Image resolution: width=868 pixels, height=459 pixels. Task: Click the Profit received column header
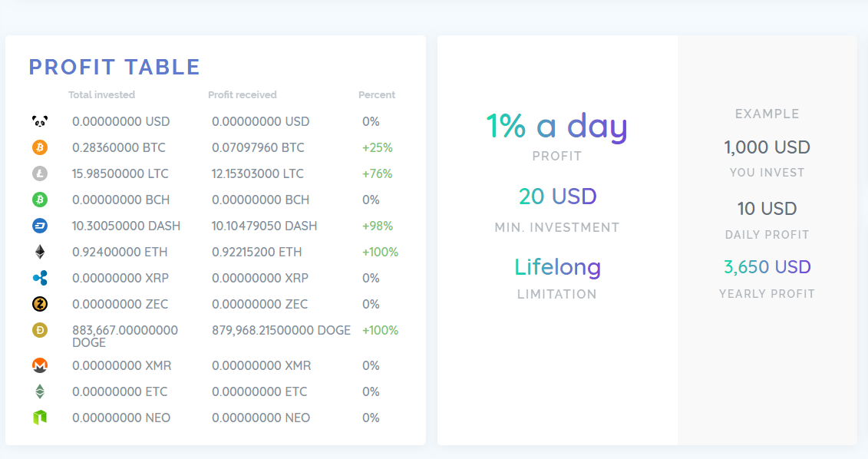(x=242, y=95)
